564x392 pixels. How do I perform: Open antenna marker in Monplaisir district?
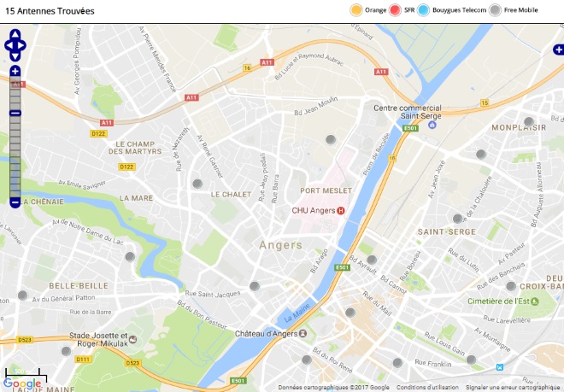point(529,121)
